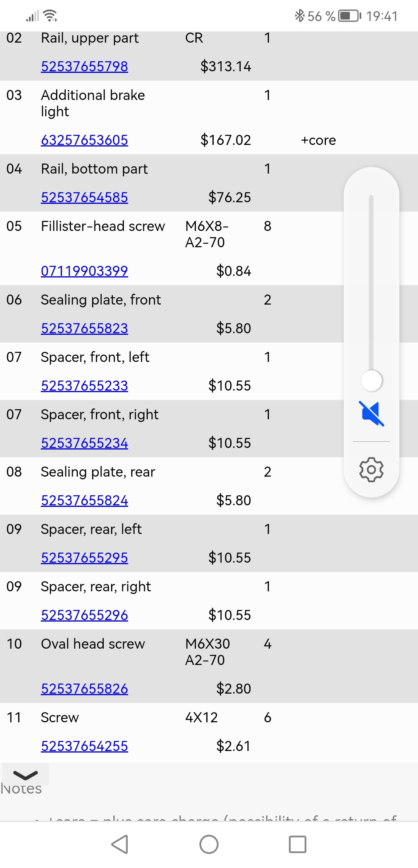Collapse panel with the down chevron
The height and width of the screenshot is (868, 418).
pos(26,775)
